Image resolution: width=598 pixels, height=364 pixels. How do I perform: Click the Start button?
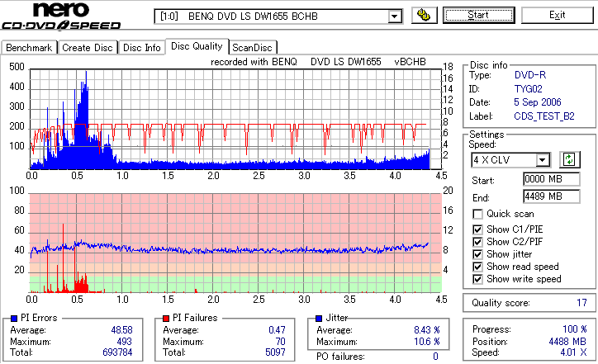click(x=478, y=15)
